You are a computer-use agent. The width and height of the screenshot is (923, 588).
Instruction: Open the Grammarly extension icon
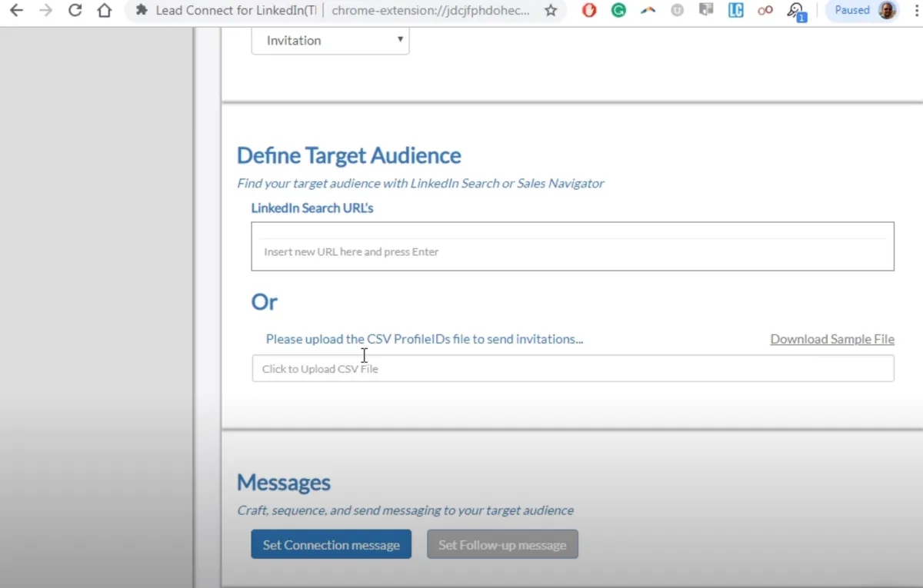[x=618, y=11]
